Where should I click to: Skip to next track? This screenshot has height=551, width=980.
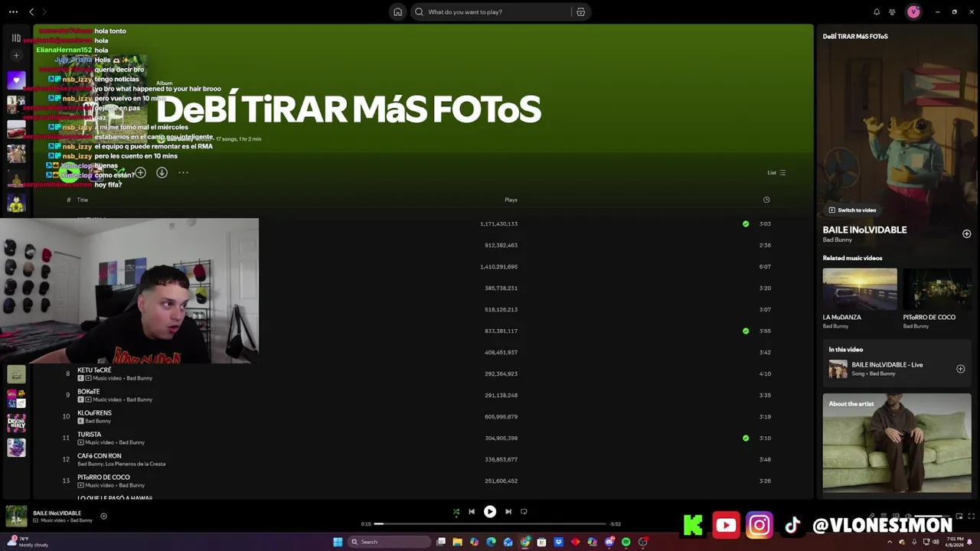(x=508, y=512)
